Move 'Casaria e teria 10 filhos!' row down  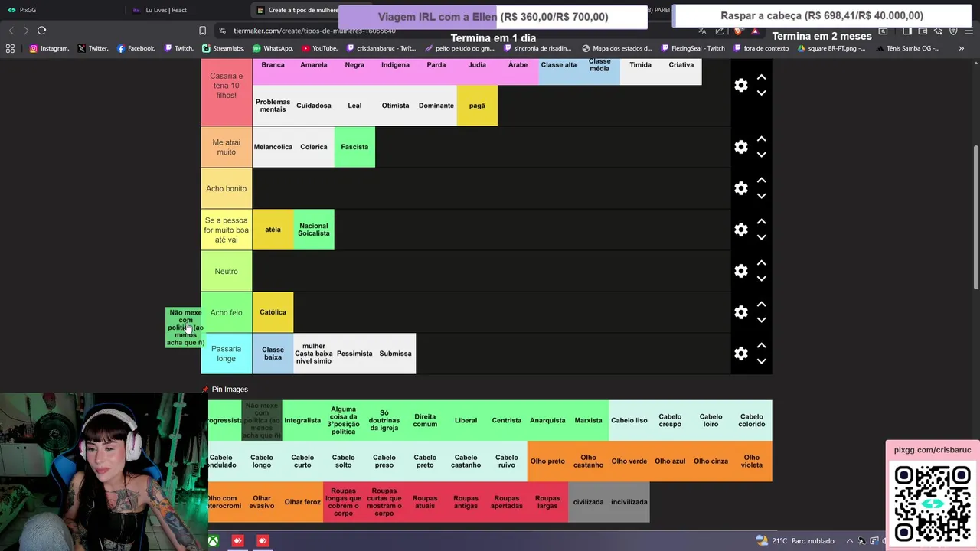coord(761,93)
